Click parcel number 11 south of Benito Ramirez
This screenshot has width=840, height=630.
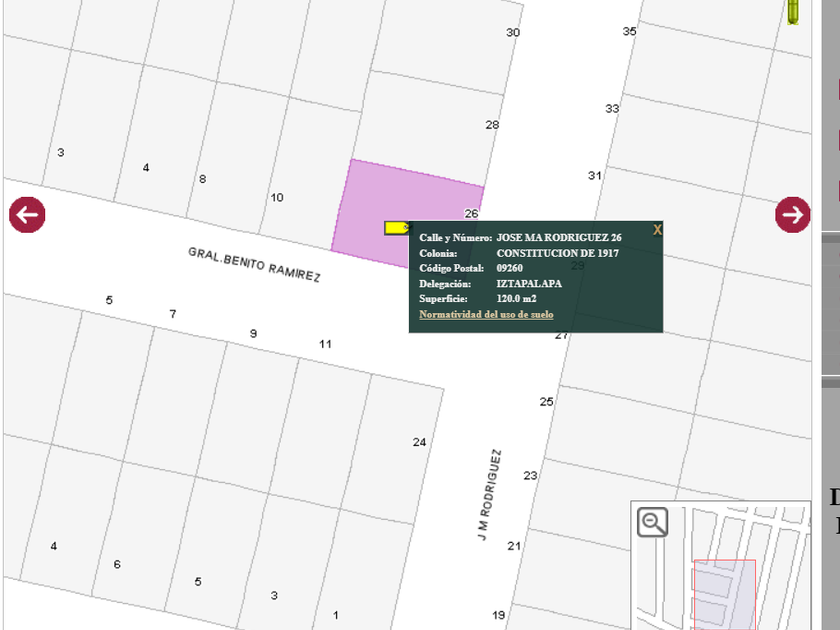325,344
